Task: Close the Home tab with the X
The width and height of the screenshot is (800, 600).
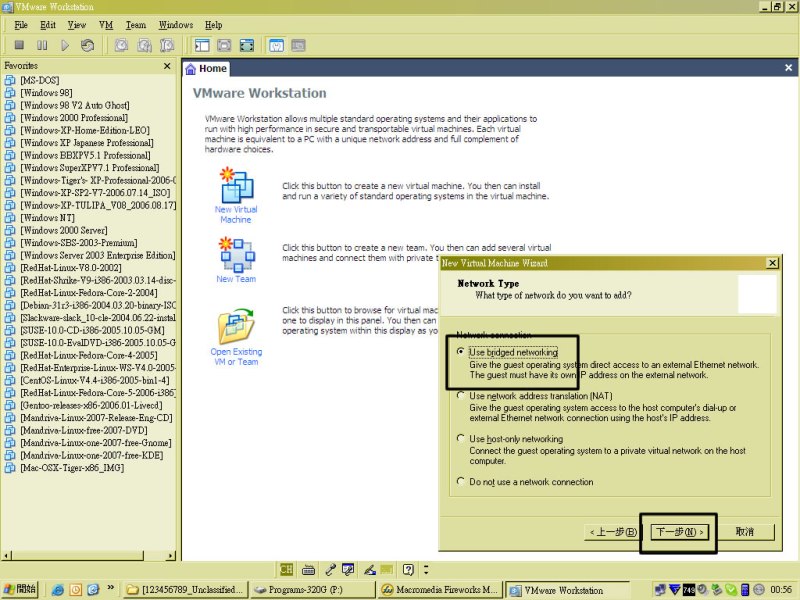Action: tap(788, 67)
